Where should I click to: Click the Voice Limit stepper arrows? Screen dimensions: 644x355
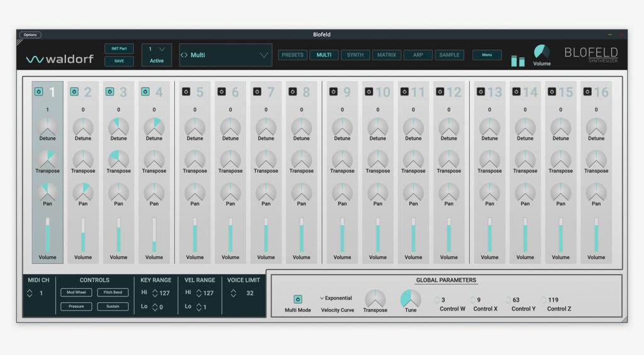point(233,293)
